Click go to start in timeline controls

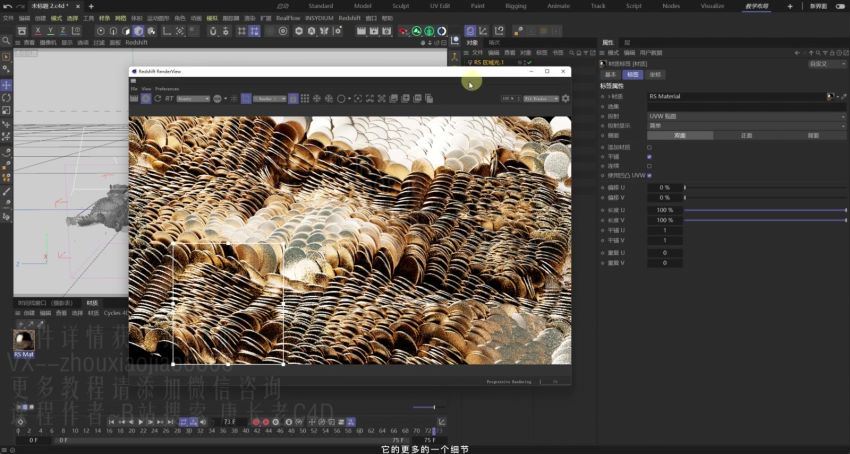click(111, 421)
